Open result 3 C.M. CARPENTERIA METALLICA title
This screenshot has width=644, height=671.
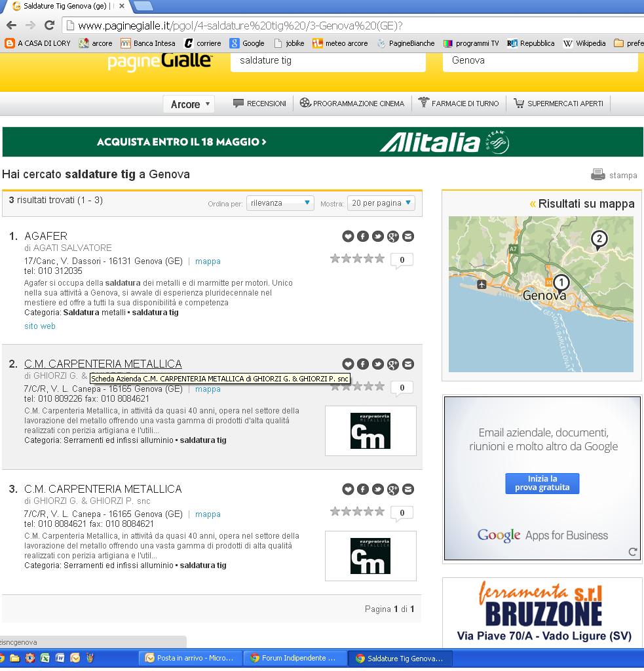click(103, 489)
